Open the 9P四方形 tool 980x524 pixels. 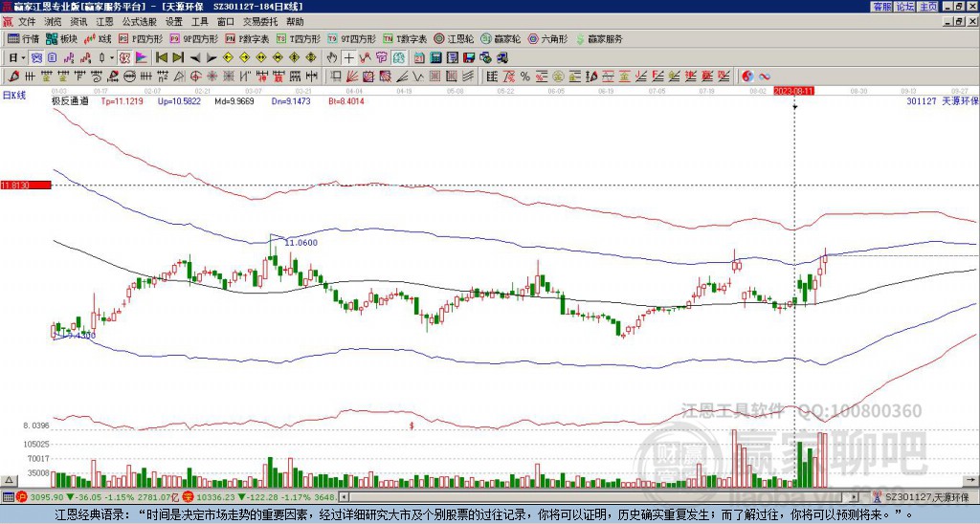point(193,38)
